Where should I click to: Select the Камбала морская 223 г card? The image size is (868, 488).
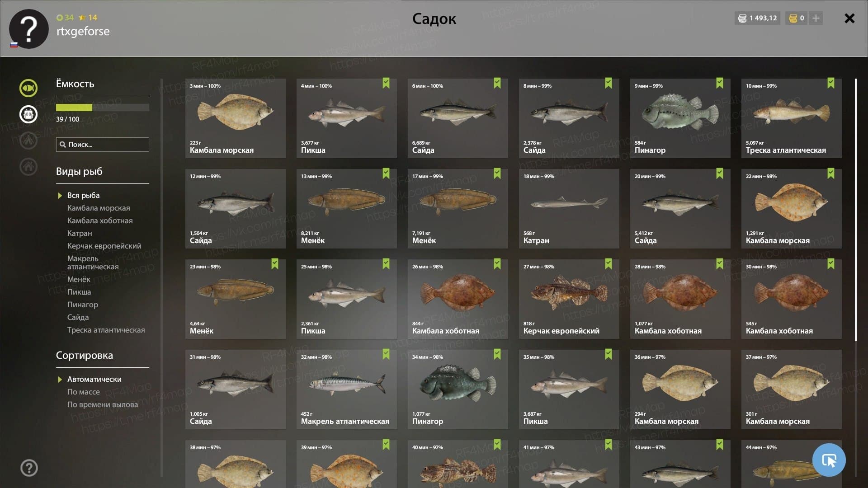tap(236, 118)
